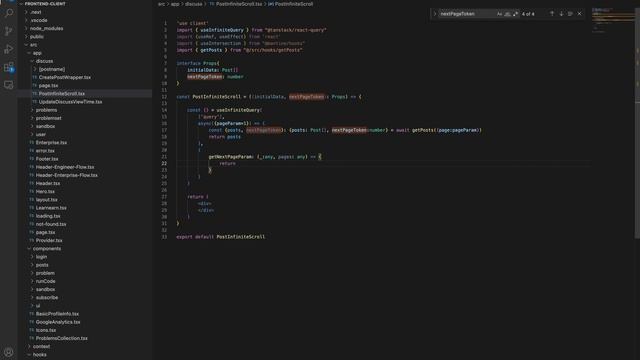Click the editor minimap
Image resolution: width=640 pixels, height=360 pixels.
pos(612,20)
